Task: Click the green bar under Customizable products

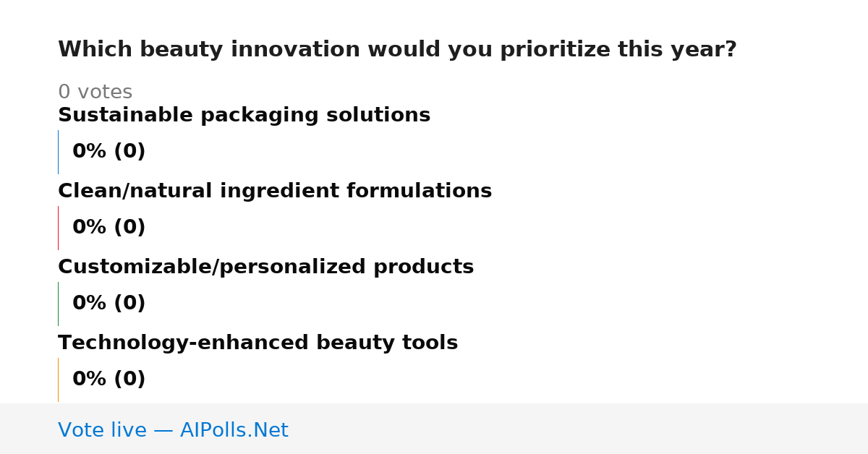Action: (58, 304)
